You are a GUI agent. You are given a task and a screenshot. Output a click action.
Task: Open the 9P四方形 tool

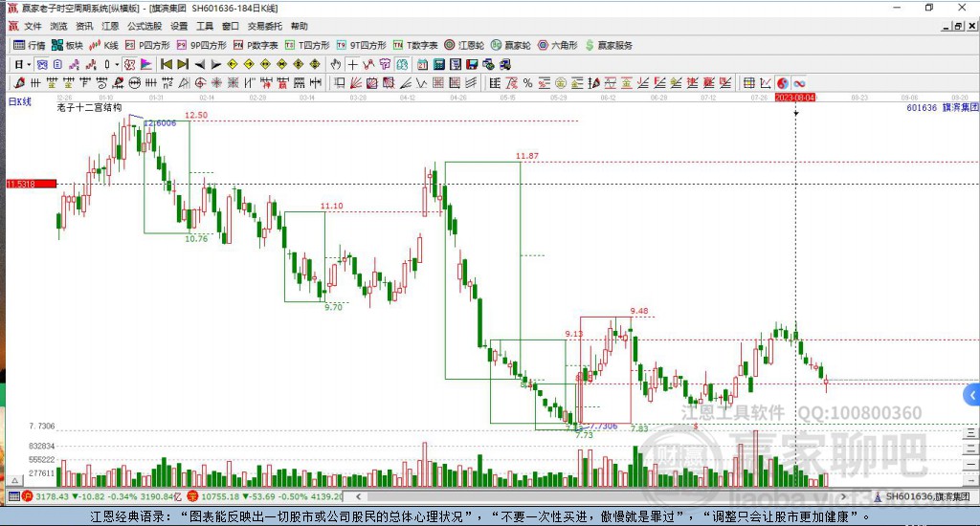point(201,45)
